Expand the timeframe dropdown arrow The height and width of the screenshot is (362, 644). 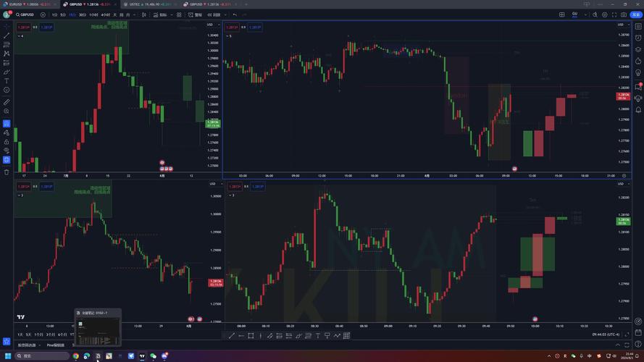134,14
